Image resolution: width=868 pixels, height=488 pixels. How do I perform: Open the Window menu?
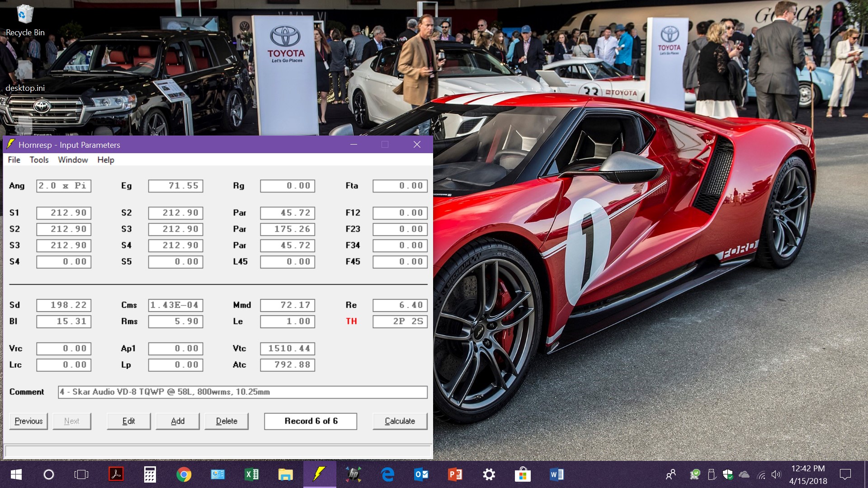pos(73,160)
